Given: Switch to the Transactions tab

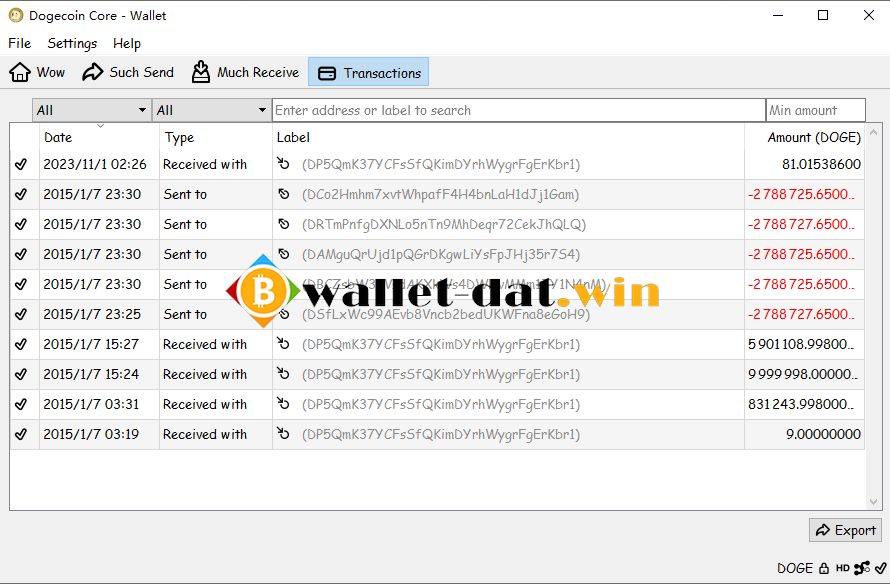Looking at the screenshot, I should pyautogui.click(x=368, y=72).
